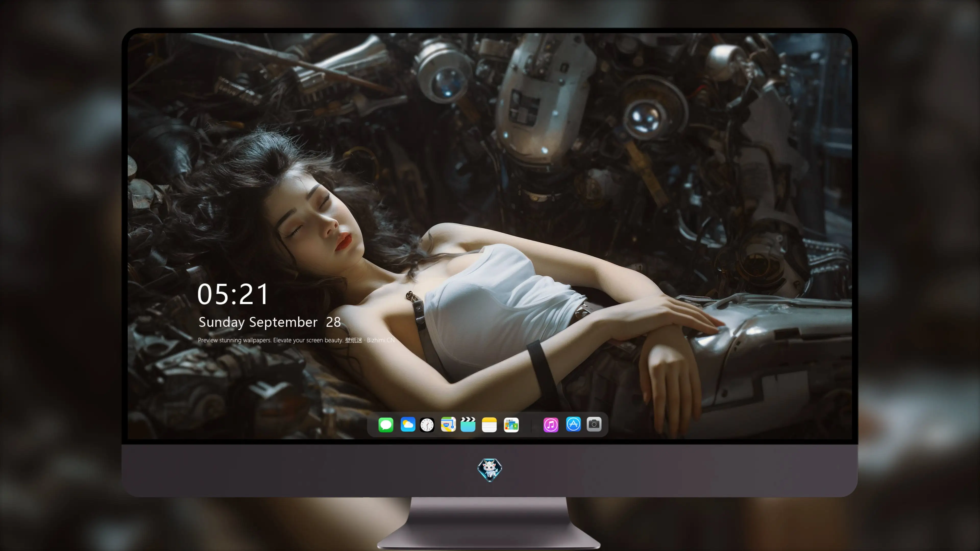
Task: Open the Weather app in the dock
Action: (x=408, y=424)
